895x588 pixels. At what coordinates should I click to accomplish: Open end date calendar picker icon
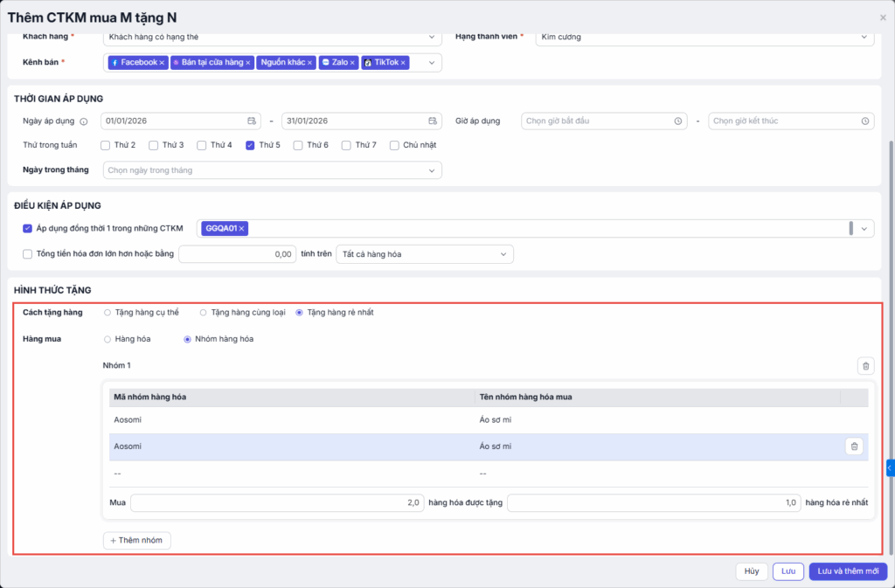(432, 121)
